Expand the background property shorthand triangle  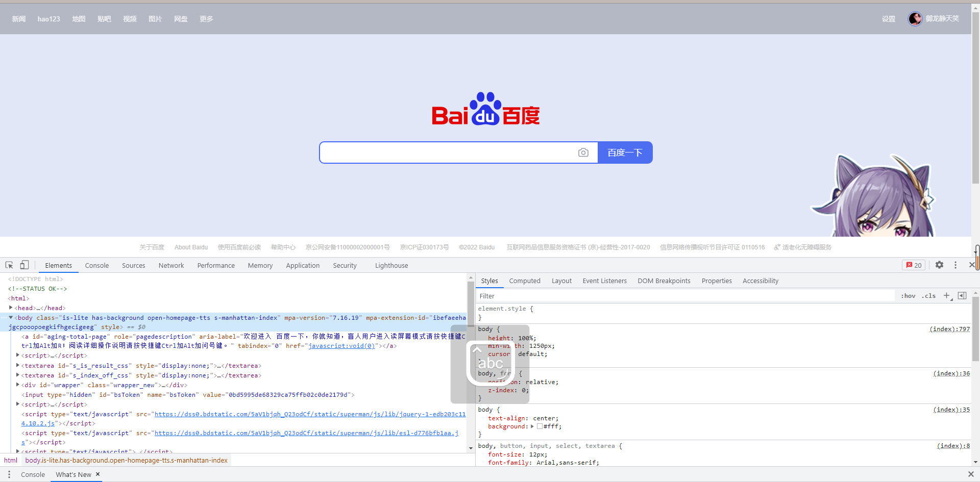point(532,426)
